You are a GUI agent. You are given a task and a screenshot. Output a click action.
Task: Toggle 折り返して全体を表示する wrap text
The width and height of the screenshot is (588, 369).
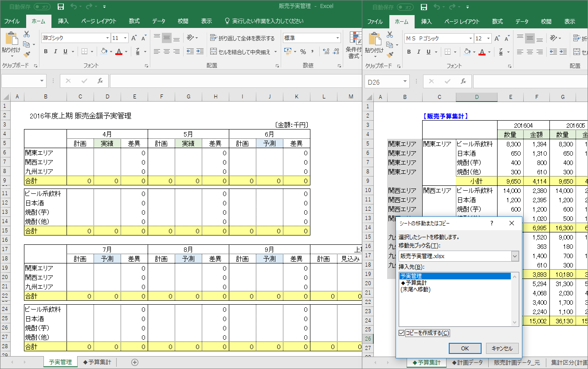(x=242, y=38)
